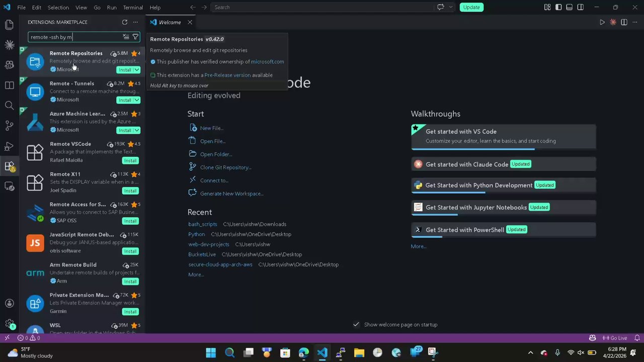The height and width of the screenshot is (362, 644).
Task: Open the Help menu
Action: point(155,7)
